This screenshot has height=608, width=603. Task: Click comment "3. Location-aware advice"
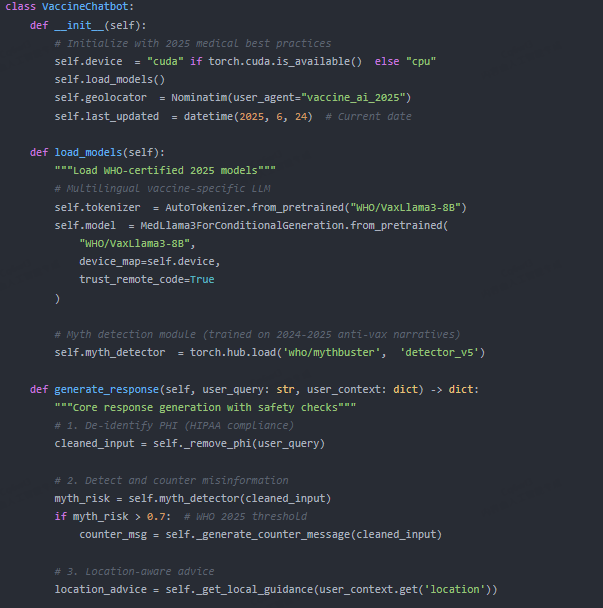134,572
